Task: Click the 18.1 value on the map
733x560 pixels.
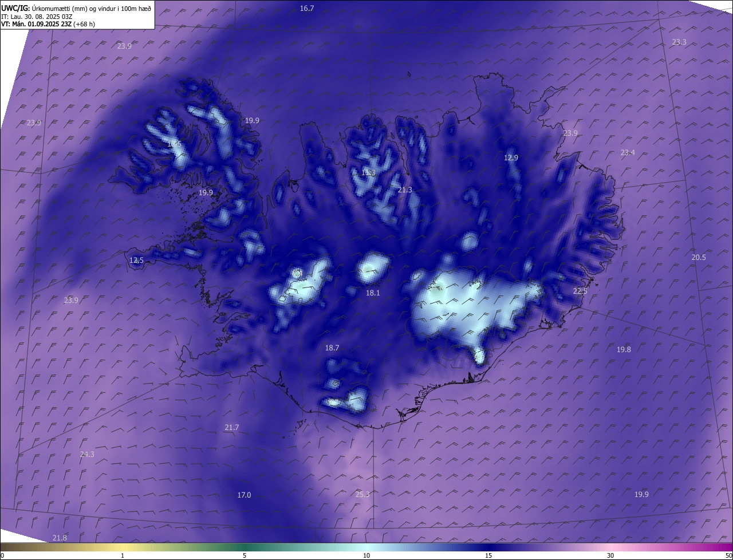Action: (373, 293)
